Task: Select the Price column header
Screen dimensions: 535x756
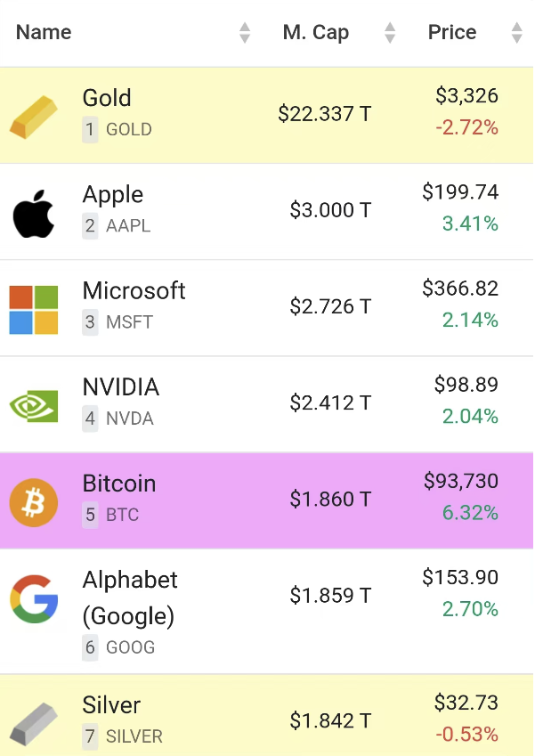Action: point(452,32)
